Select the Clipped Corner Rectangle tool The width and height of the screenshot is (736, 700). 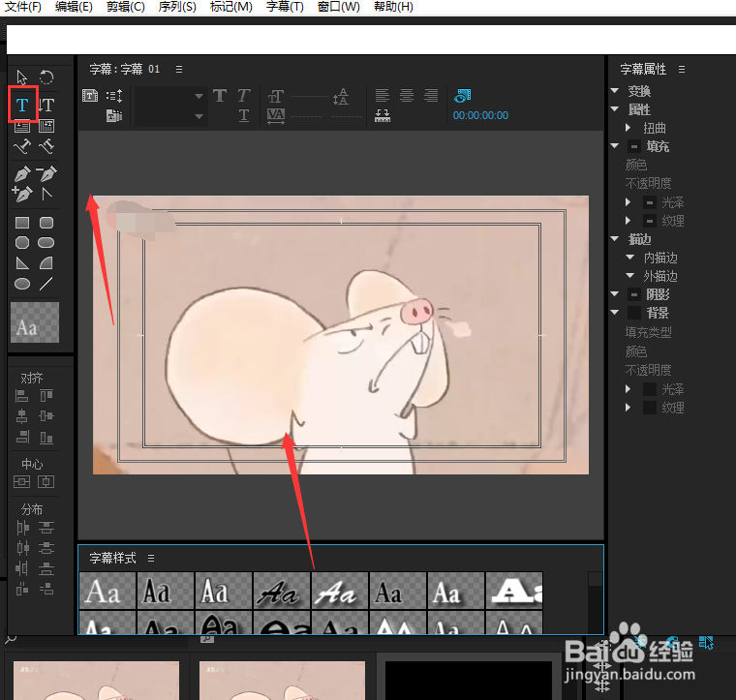click(x=22, y=243)
